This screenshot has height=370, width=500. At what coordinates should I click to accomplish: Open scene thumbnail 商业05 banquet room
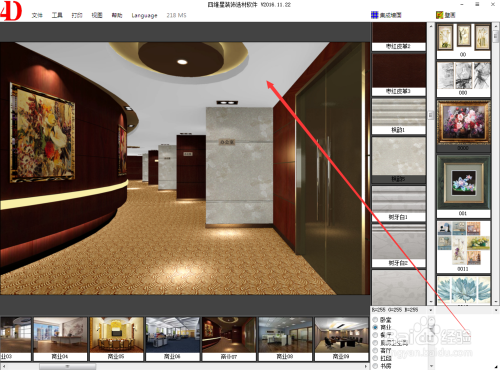[x=116, y=339]
